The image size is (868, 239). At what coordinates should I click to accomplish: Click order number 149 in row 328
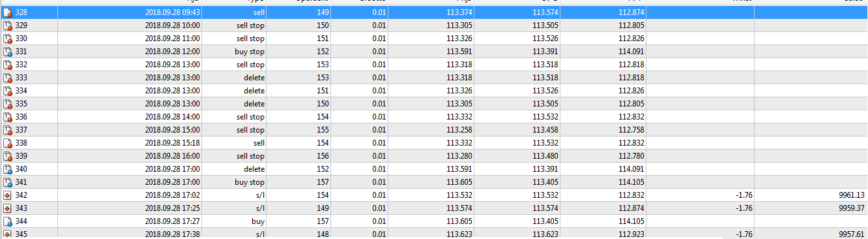point(323,12)
